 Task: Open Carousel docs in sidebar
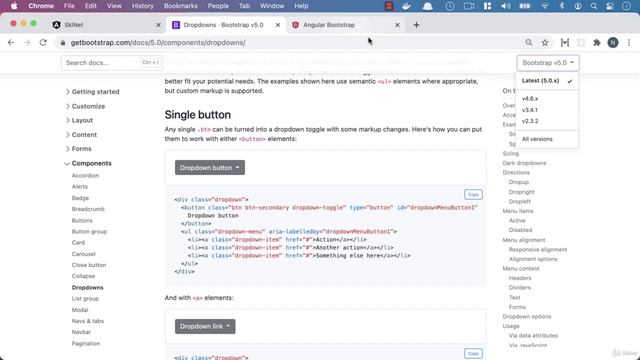(84, 254)
